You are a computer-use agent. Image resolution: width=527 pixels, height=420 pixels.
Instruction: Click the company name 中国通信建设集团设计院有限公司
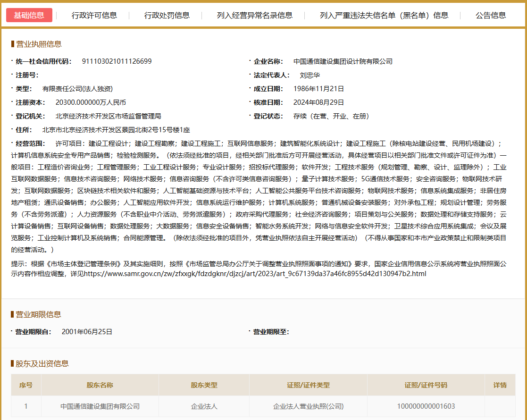point(343,61)
